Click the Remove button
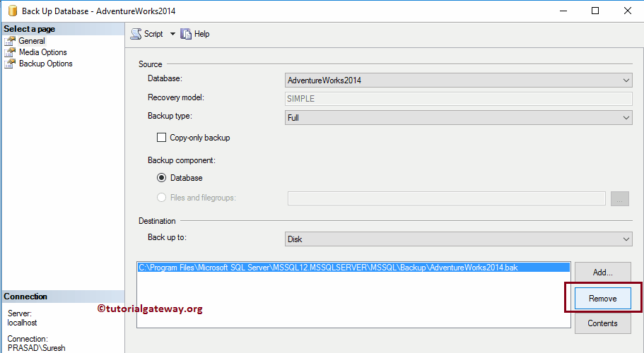The height and width of the screenshot is (353, 644). (x=602, y=299)
